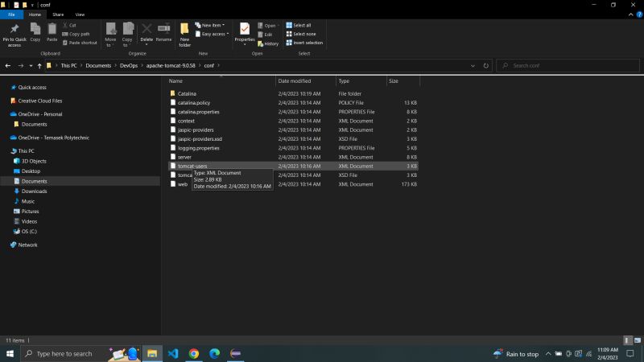Open the New item dropdown
The width and height of the screenshot is (644, 362).
point(210,25)
